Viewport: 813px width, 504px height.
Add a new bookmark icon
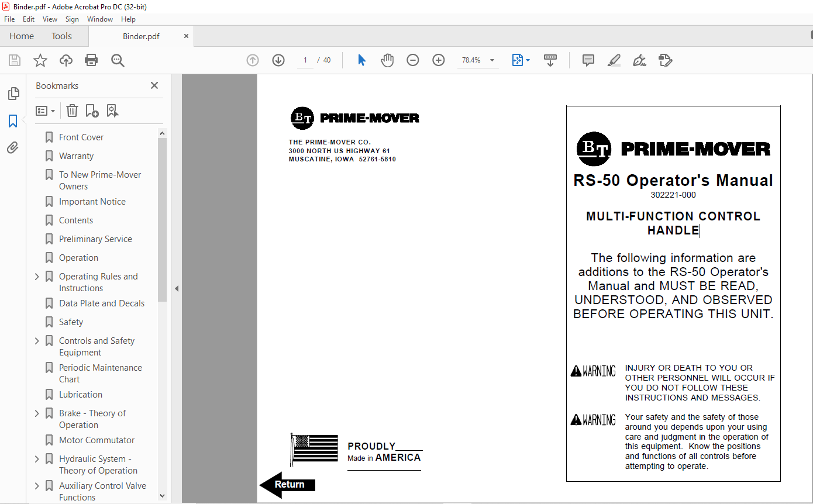(x=92, y=111)
